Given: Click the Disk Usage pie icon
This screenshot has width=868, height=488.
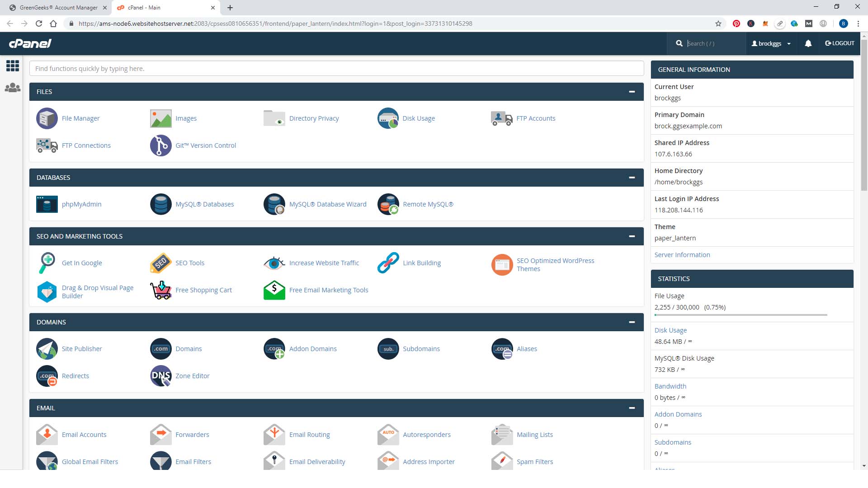Looking at the screenshot, I should point(388,118).
